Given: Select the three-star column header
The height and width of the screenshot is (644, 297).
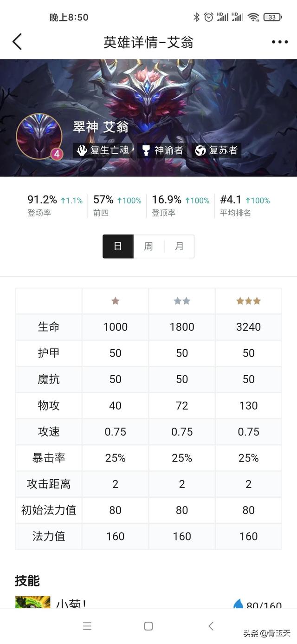Looking at the screenshot, I should [x=248, y=301].
